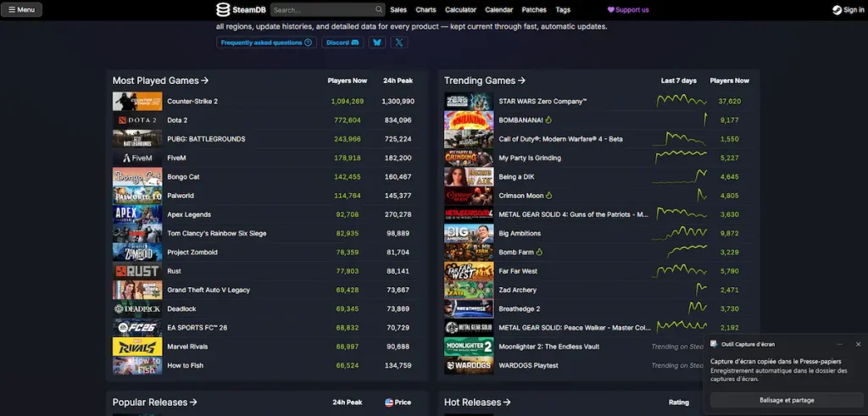Click the Support us heart link
The height and width of the screenshot is (416, 868).
pos(628,9)
